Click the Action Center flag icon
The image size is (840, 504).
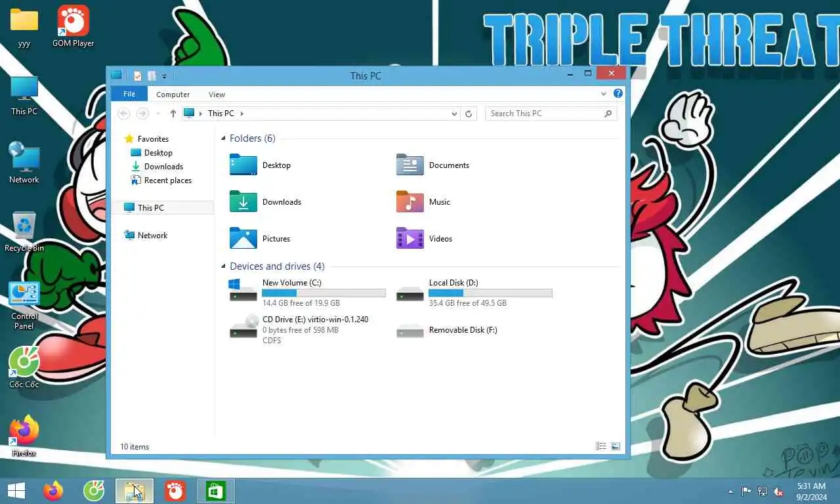pyautogui.click(x=747, y=491)
